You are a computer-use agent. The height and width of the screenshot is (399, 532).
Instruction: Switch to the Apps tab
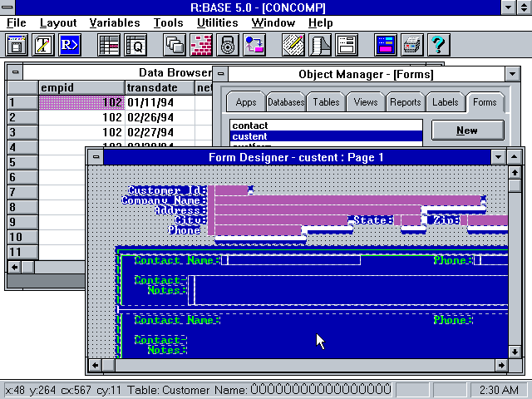[246, 102]
